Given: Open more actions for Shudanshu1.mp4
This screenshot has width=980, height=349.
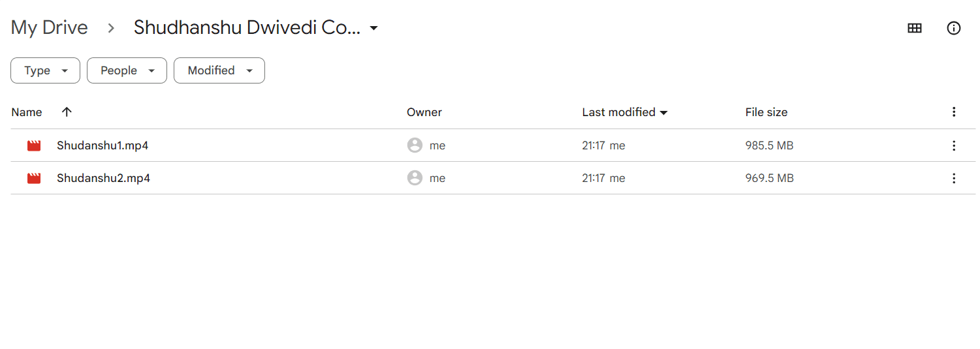Looking at the screenshot, I should (954, 145).
